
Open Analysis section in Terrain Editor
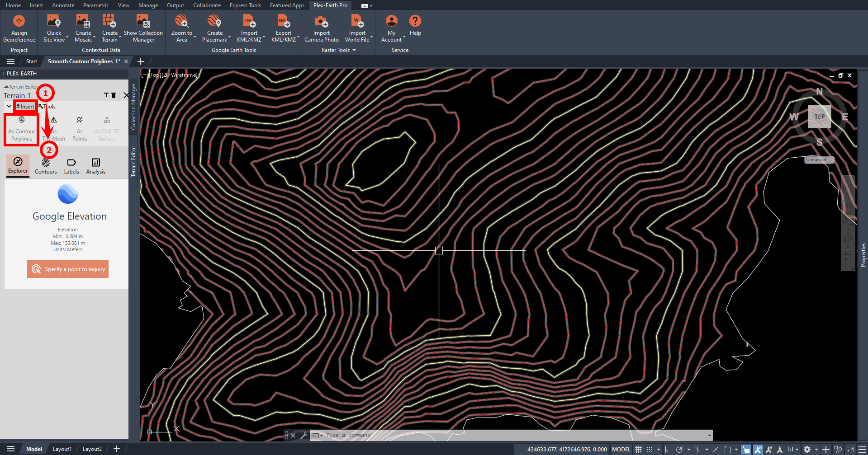coord(96,166)
